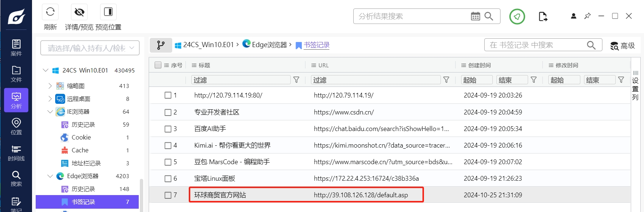Screen dimensions: 644x212
Task: Click URL https://www.csdn.cn/ cell
Action: (344, 112)
